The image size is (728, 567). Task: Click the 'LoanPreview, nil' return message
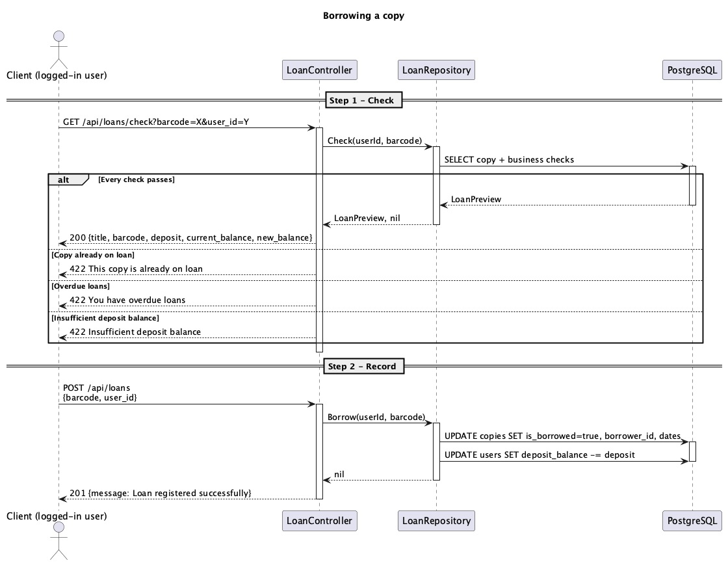tap(367, 218)
